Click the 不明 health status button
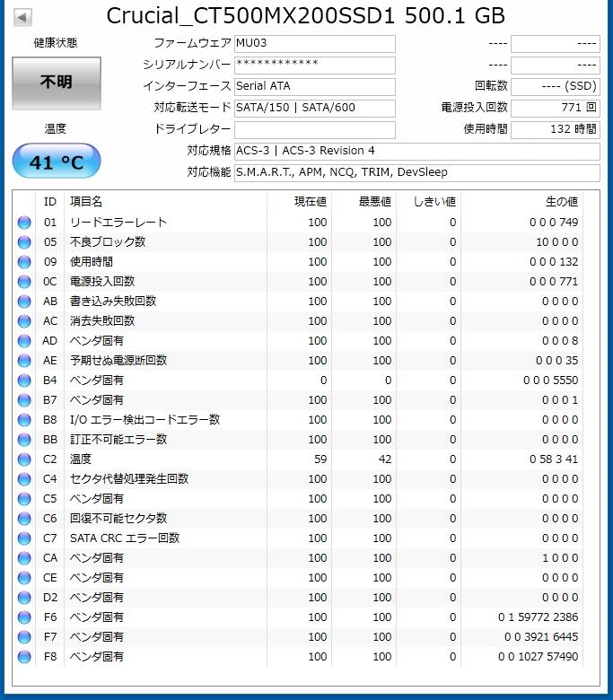Image resolution: width=613 pixels, height=700 pixels. pos(57,83)
